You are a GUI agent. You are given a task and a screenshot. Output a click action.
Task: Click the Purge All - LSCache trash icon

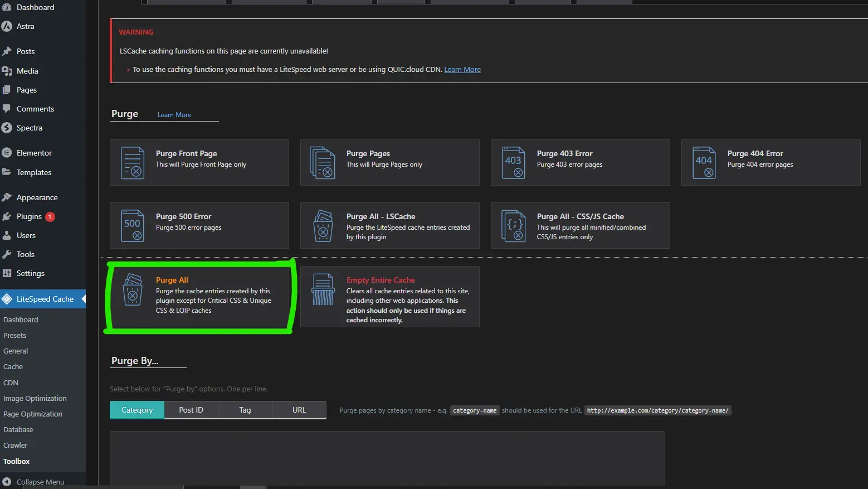(x=323, y=225)
